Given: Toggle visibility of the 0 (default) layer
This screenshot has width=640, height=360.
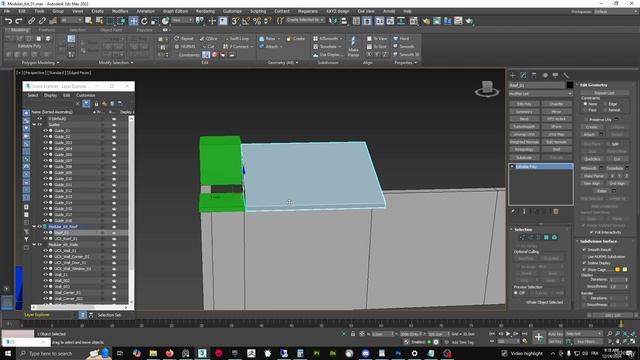Looking at the screenshot, I should click(40, 118).
